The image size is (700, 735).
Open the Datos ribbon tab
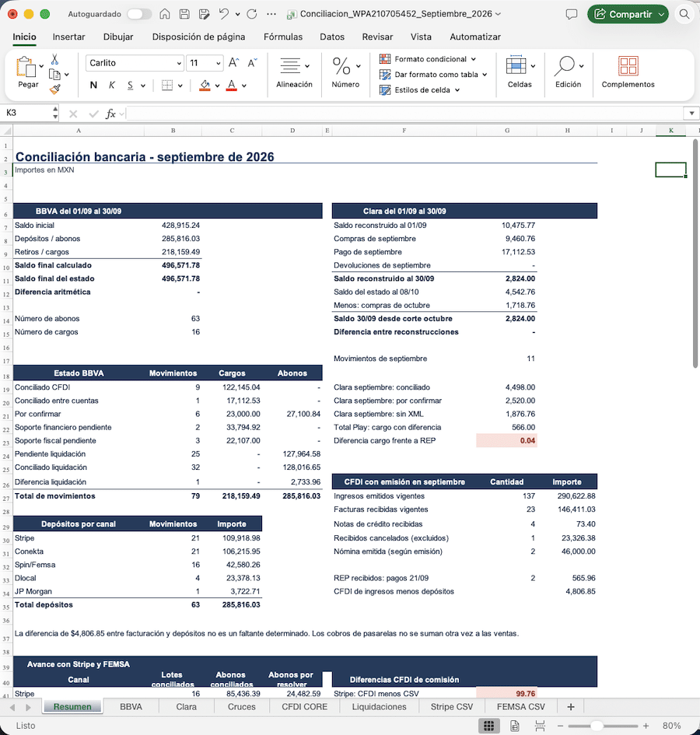point(332,37)
